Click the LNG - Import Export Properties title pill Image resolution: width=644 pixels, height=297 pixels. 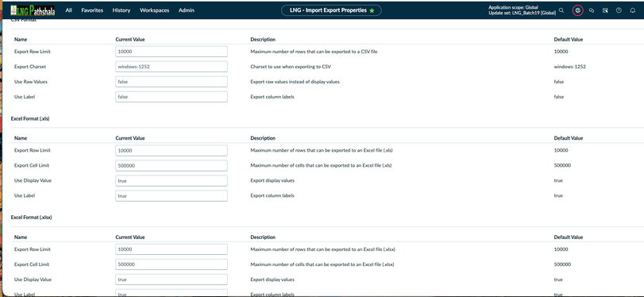[x=331, y=10]
